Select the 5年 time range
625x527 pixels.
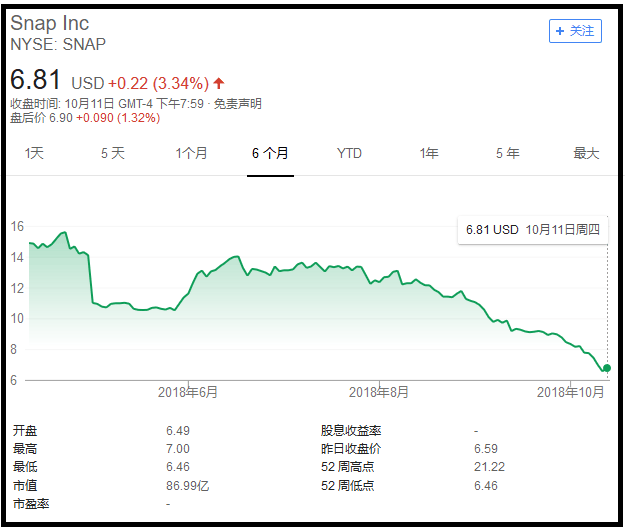(x=507, y=153)
